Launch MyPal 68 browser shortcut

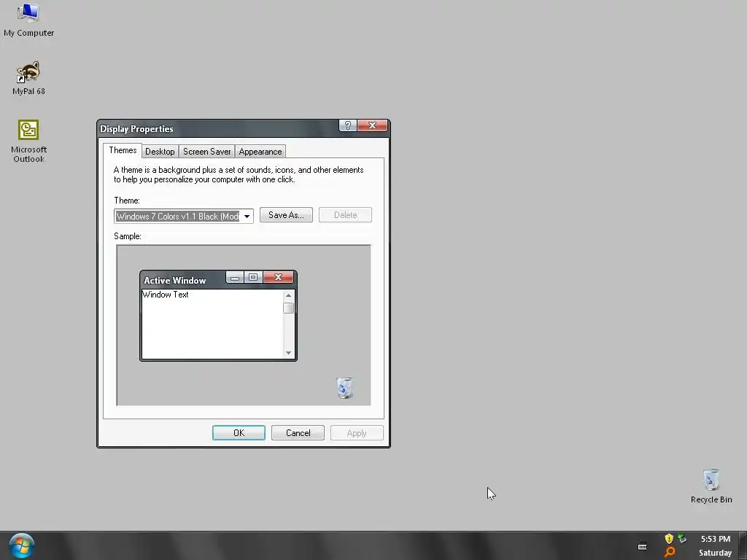click(x=28, y=79)
